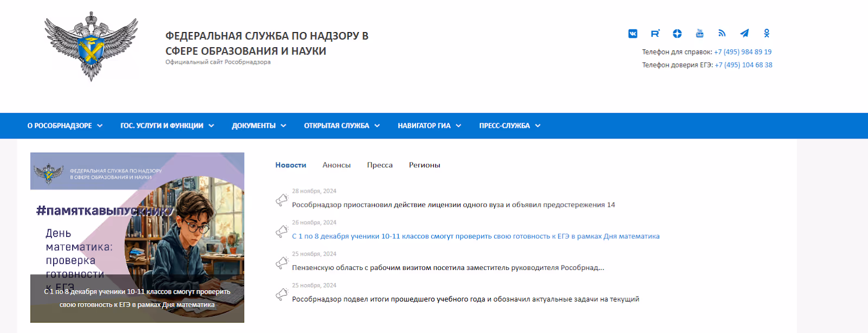Open news about итоги прошедшего учебного года
The height and width of the screenshot is (333, 868).
465,299
